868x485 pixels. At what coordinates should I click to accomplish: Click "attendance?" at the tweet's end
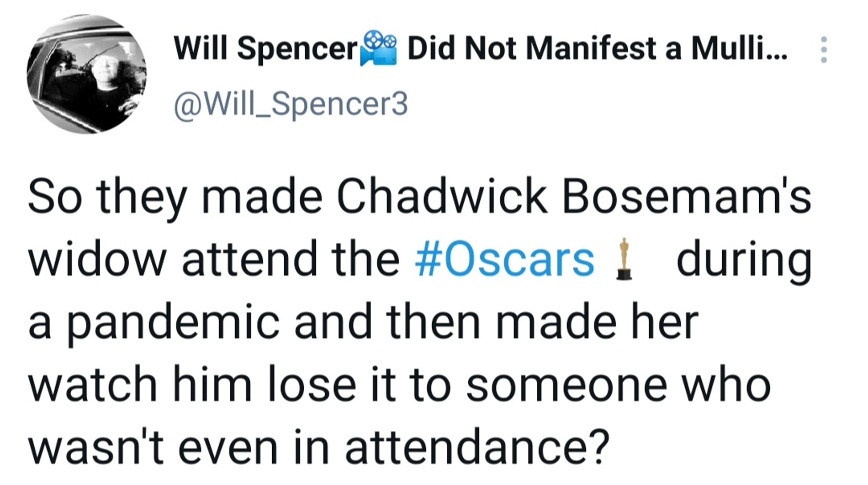point(477,447)
